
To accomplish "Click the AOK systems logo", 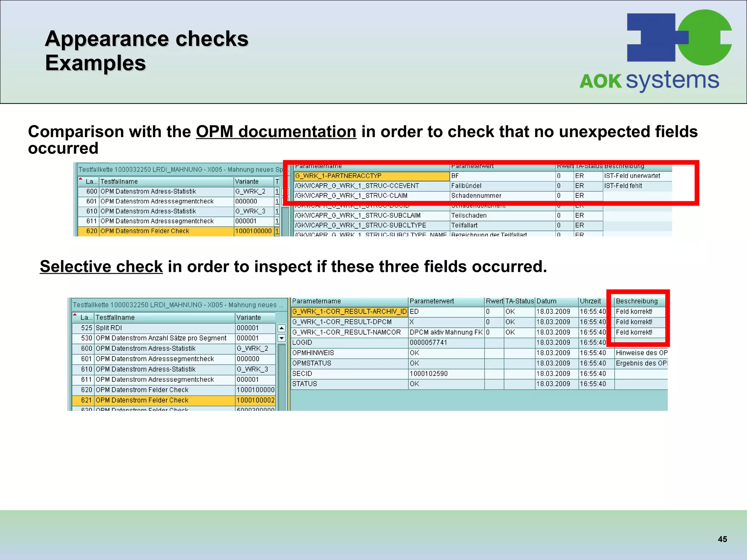I will (656, 50).
